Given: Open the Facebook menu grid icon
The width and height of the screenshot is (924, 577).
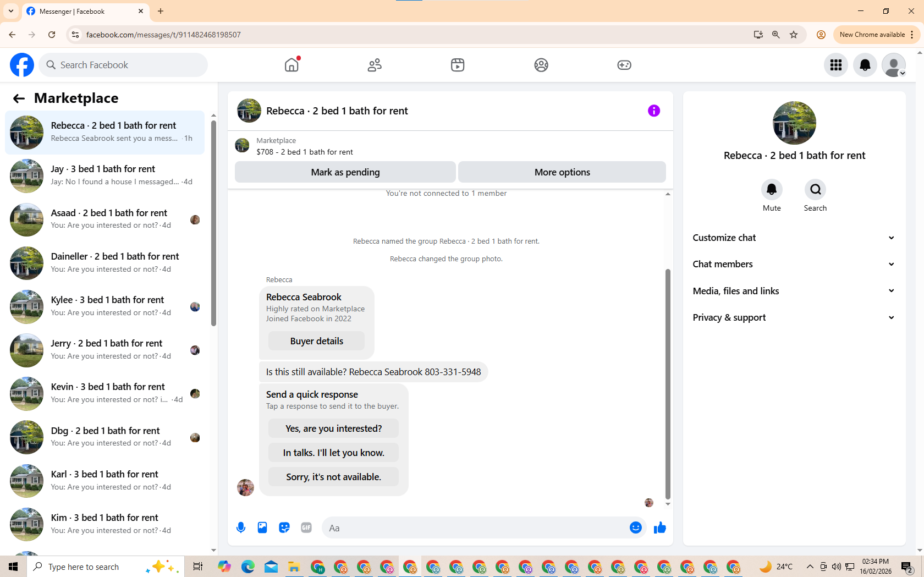Looking at the screenshot, I should click(836, 65).
